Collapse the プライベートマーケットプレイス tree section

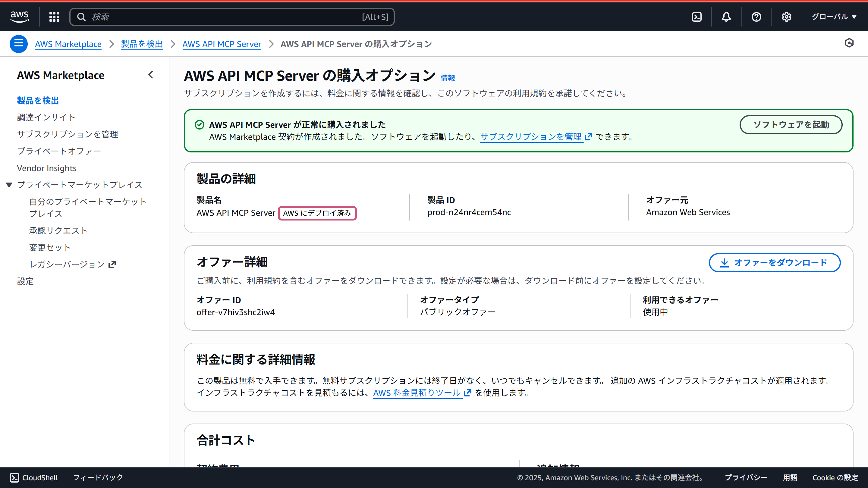pos(9,185)
